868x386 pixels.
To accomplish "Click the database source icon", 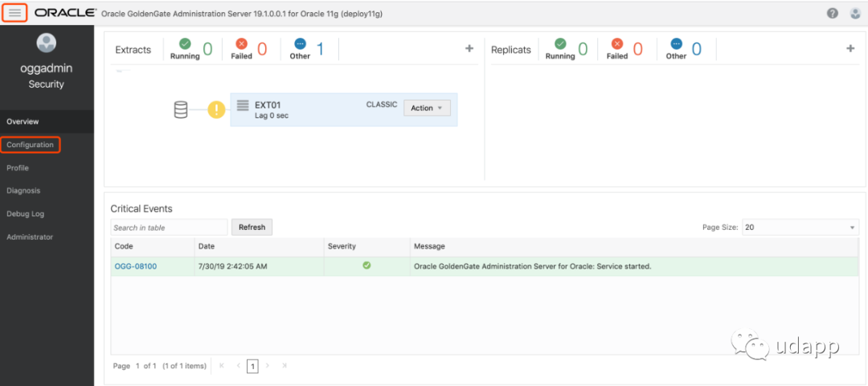I will point(182,110).
